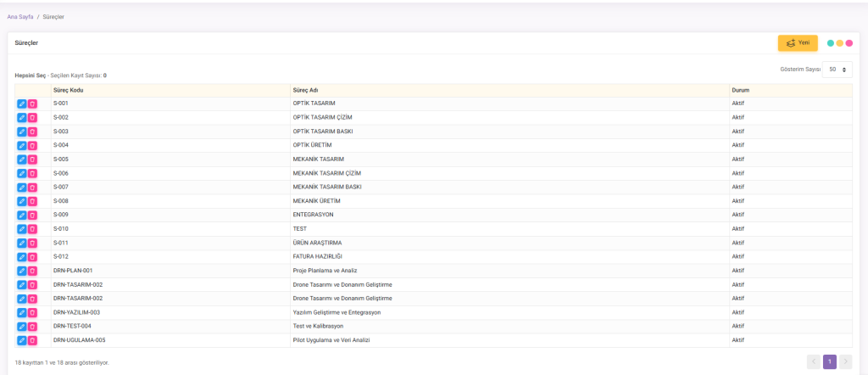
Task: Delete the S-012 FATURA HAZIRLIĞI row
Action: [32, 256]
